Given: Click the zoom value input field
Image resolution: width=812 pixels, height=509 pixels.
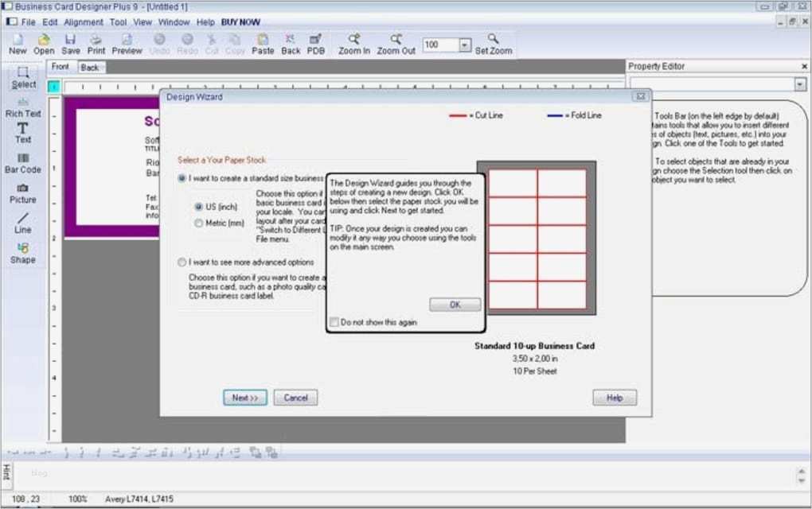Looking at the screenshot, I should [441, 45].
